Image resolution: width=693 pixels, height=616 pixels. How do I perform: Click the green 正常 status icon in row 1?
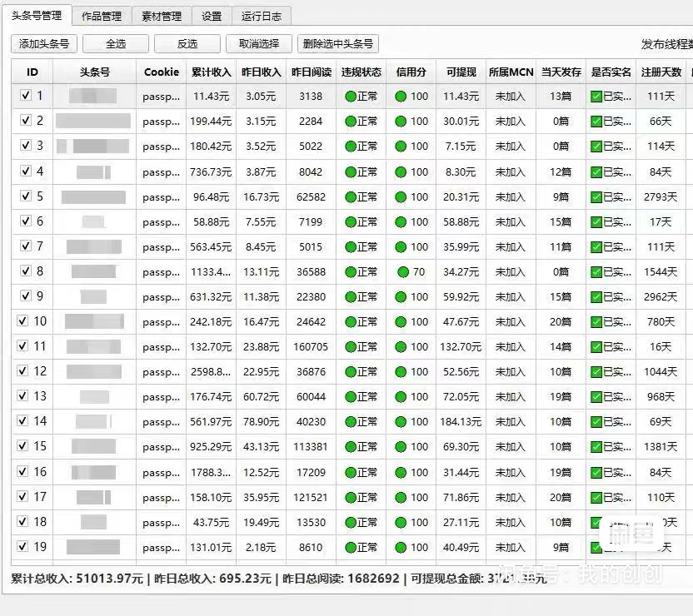click(351, 97)
